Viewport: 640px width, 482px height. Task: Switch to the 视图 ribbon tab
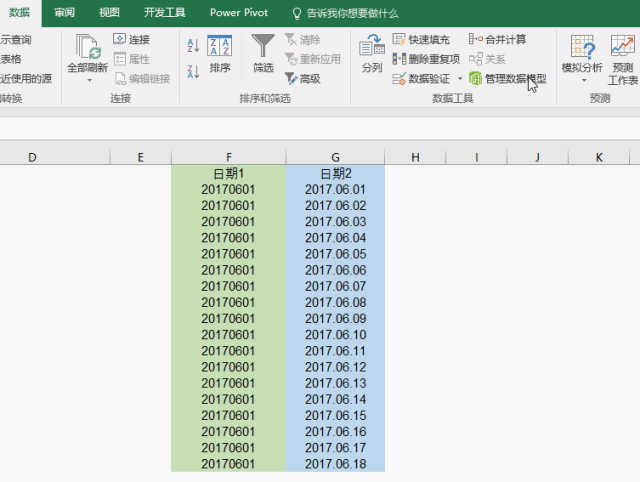pyautogui.click(x=109, y=13)
